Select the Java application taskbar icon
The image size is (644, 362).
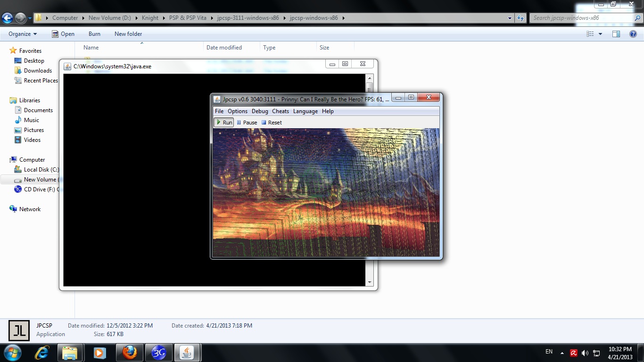tap(187, 353)
